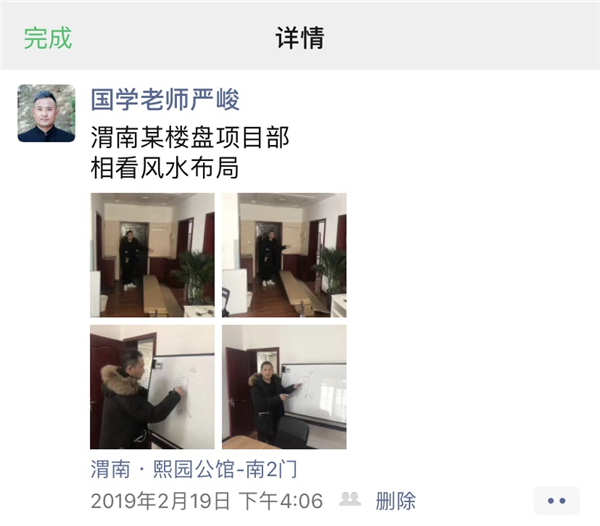Open fourth photo of man facing camera at whiteboard
The height and width of the screenshot is (526, 600).
(x=284, y=387)
